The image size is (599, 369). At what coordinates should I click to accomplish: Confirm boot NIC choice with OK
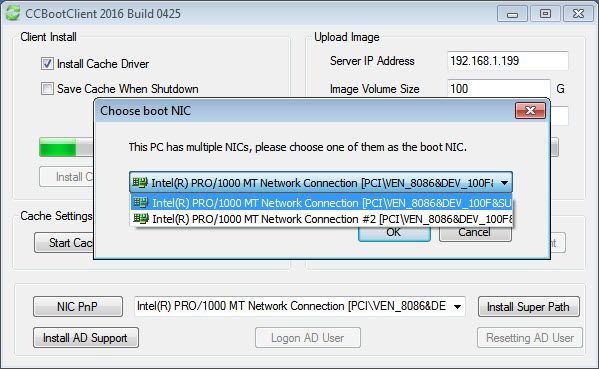point(394,233)
